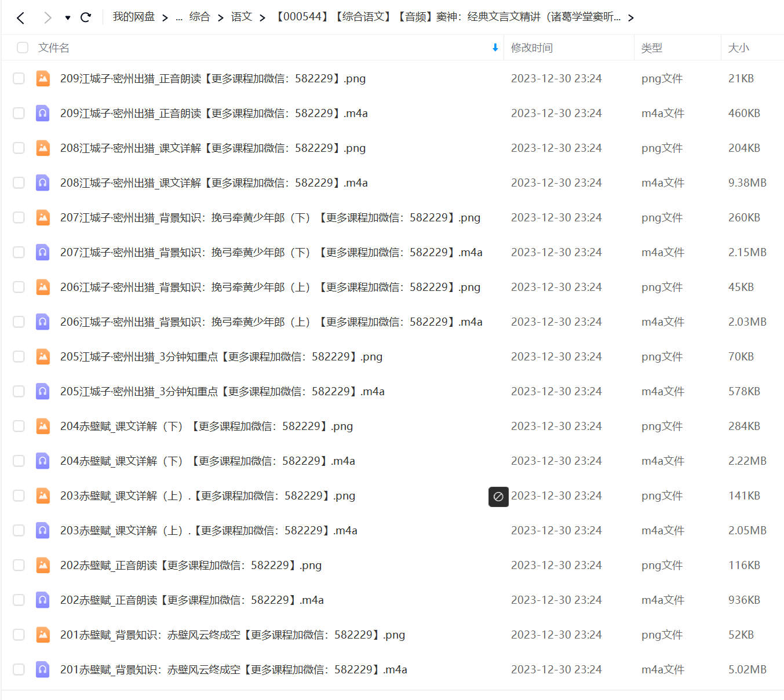784x700 pixels.
Task: Check the box for 207 背景知识(下) .png
Action: [19, 217]
